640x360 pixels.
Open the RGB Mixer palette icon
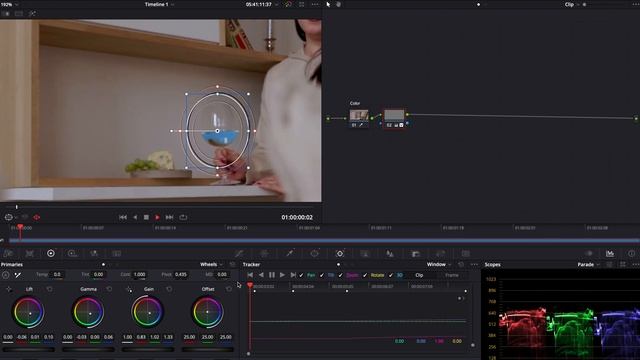pos(94,253)
